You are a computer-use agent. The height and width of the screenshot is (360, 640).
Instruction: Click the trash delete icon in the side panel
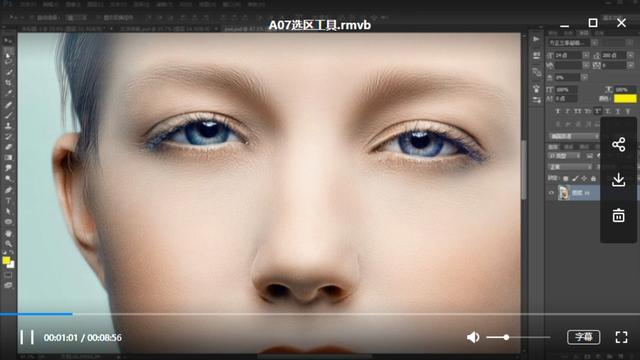(618, 215)
